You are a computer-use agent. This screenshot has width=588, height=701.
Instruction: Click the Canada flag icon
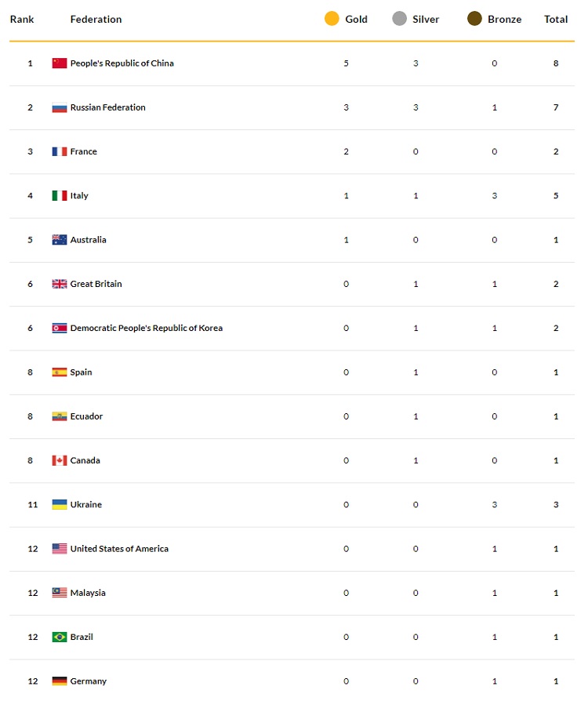60,460
